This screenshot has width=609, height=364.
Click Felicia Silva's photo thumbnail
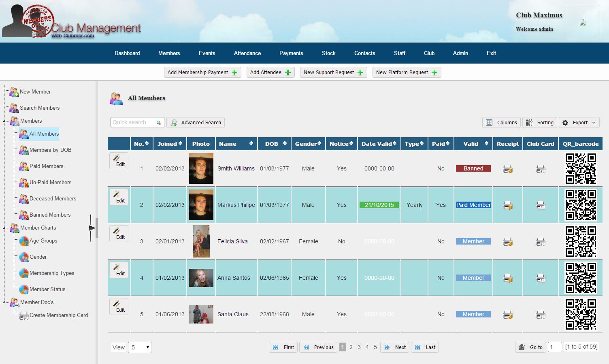[201, 241]
